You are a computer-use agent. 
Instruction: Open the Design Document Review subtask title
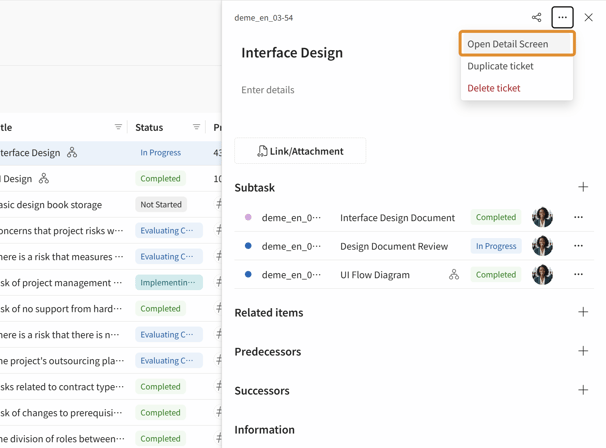[x=394, y=246]
